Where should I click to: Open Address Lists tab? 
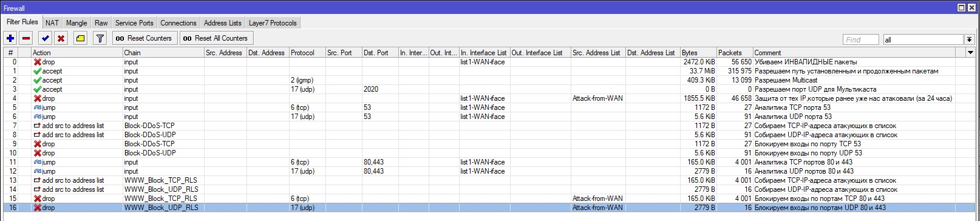pos(223,23)
